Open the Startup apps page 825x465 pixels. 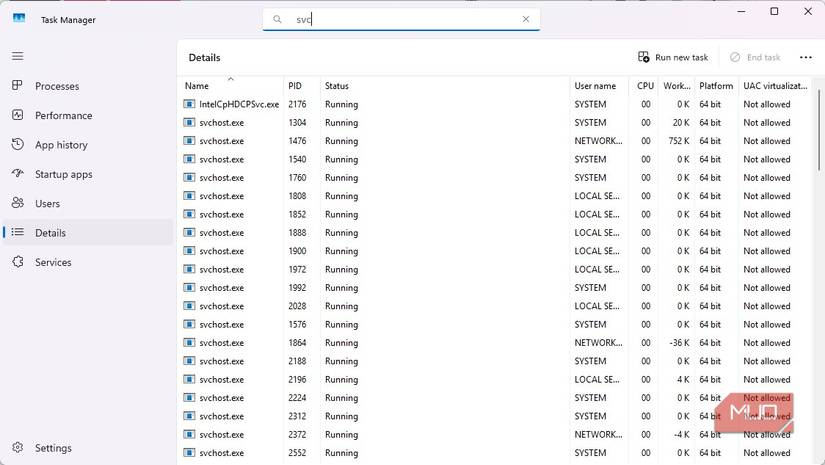coord(88,174)
